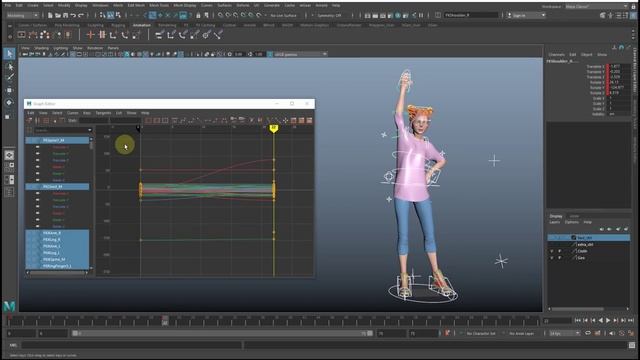Toggle visibility V of Cloth layer

pyautogui.click(x=552, y=251)
